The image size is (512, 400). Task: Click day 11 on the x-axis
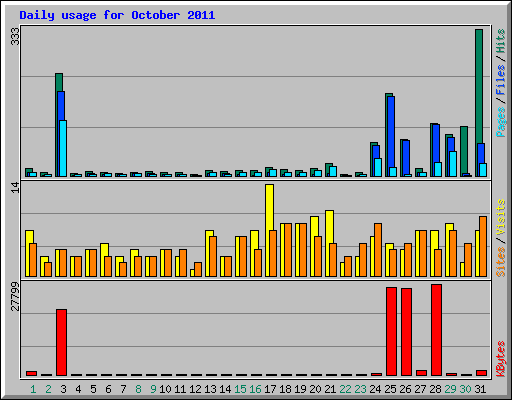click(180, 389)
